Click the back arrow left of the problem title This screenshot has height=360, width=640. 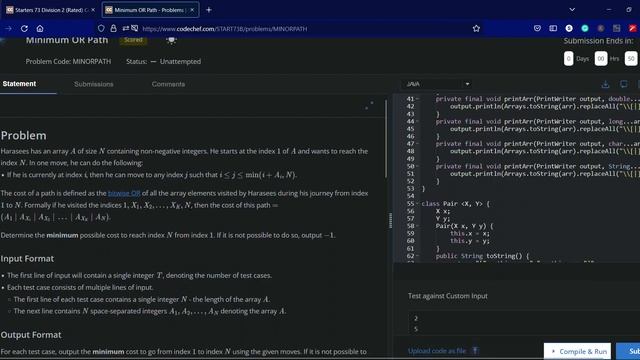pos(3,40)
